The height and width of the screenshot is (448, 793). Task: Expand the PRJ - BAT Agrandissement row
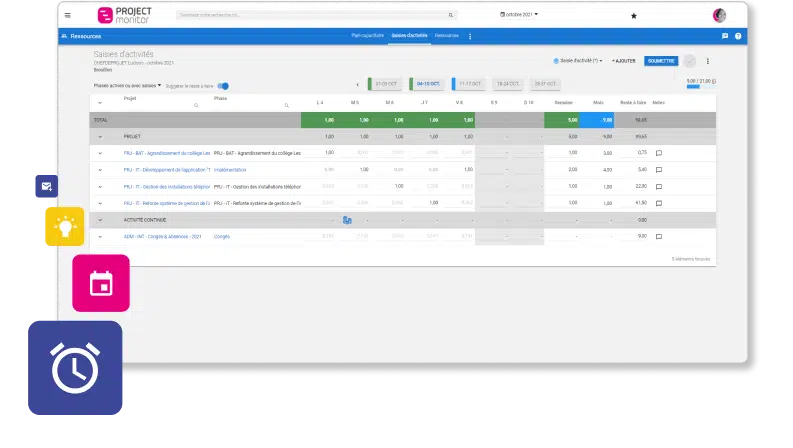(x=100, y=153)
